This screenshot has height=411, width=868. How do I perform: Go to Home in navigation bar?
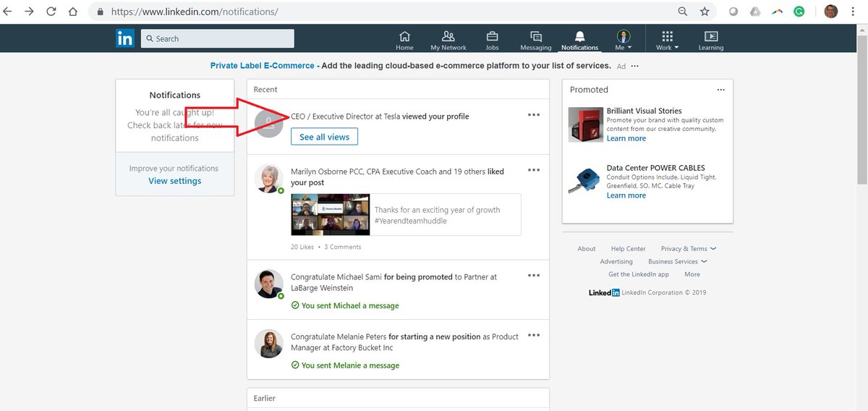click(x=404, y=41)
